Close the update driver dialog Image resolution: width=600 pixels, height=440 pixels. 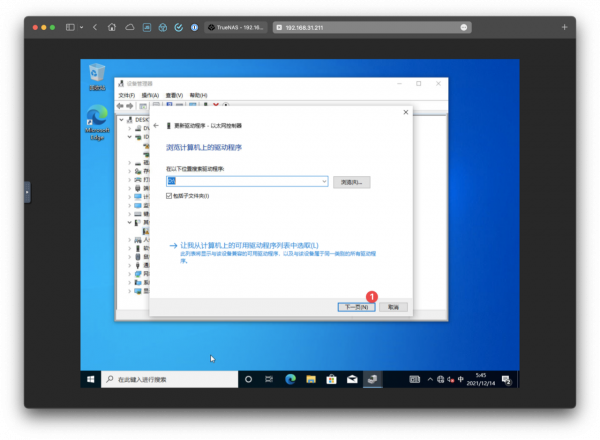(x=406, y=112)
